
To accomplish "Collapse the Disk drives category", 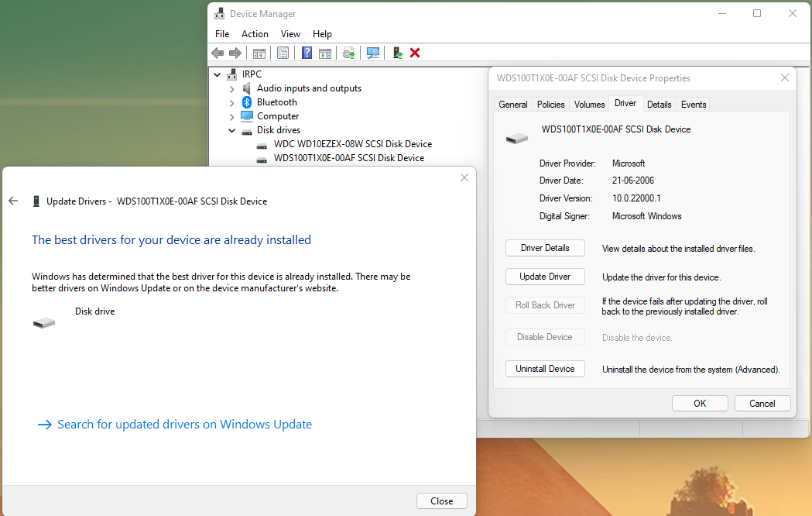I will 232,131.
